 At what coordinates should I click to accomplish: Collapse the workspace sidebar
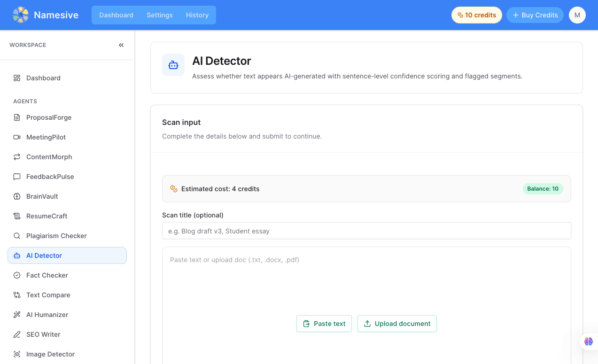121,45
